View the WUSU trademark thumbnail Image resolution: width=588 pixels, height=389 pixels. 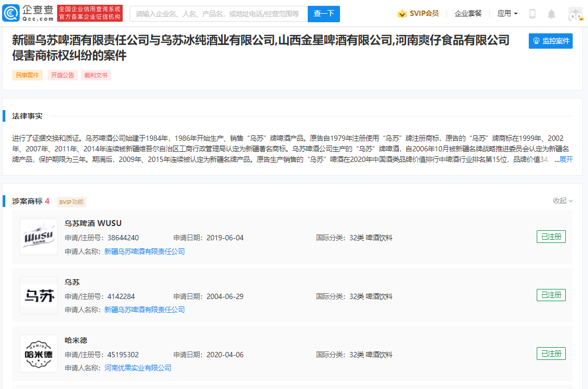coord(39,237)
